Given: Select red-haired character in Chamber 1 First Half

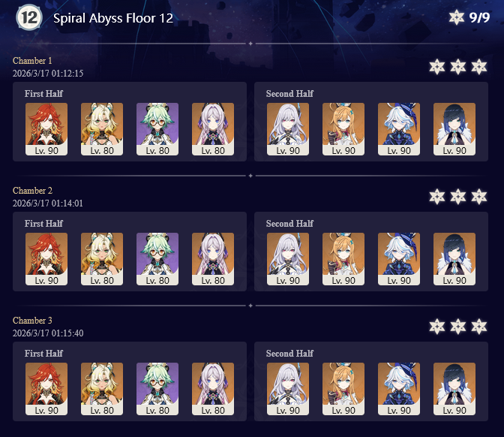Looking at the screenshot, I should [46, 129].
